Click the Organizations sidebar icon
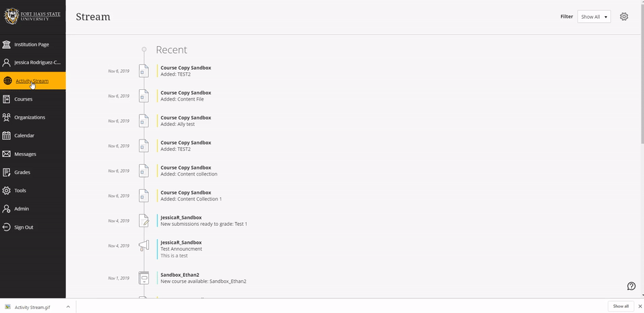The height and width of the screenshot is (313, 644). click(x=7, y=117)
